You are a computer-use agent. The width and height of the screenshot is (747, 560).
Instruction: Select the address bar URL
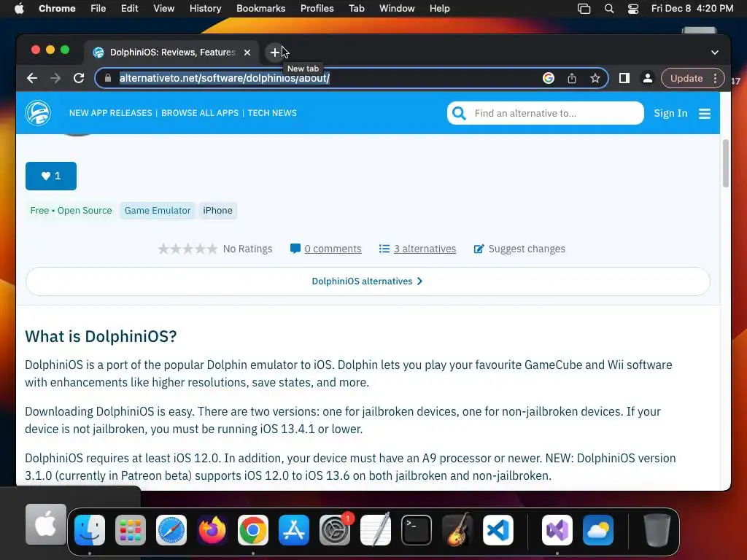coord(224,78)
